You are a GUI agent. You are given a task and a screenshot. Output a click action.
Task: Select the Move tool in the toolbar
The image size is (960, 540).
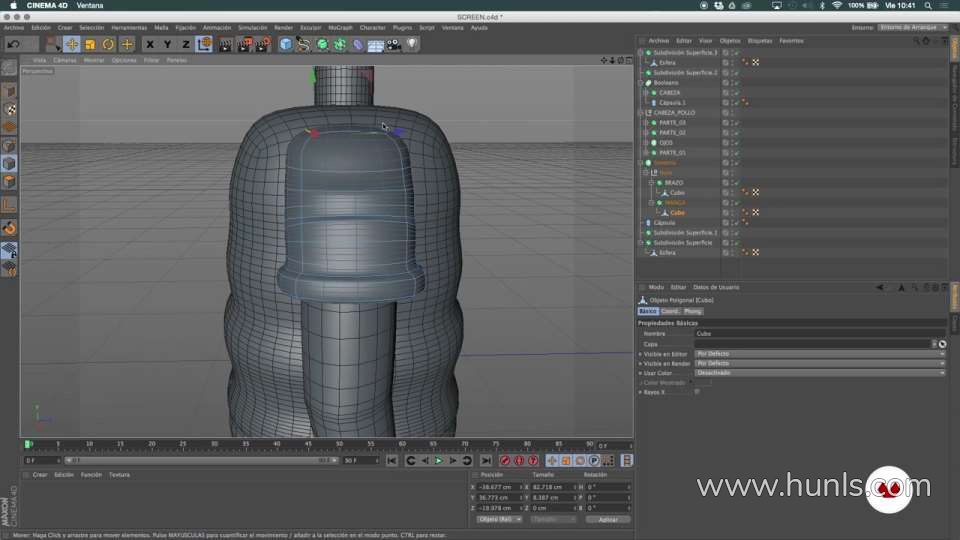pyautogui.click(x=72, y=44)
